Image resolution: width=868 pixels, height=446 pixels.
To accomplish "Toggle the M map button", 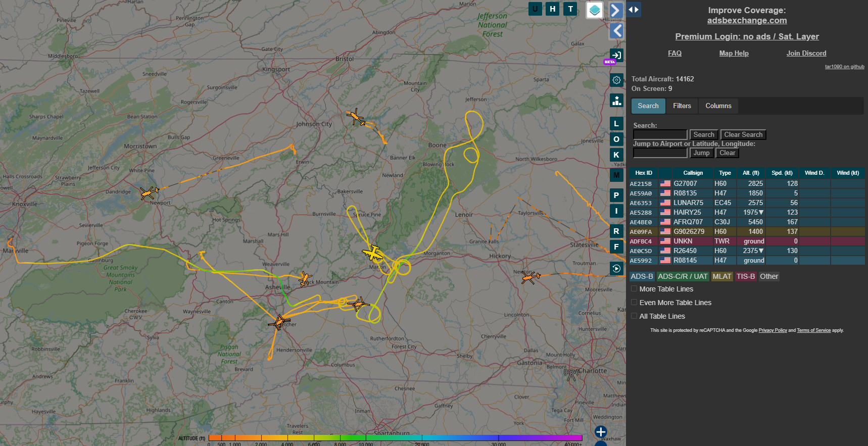I will [x=616, y=175].
